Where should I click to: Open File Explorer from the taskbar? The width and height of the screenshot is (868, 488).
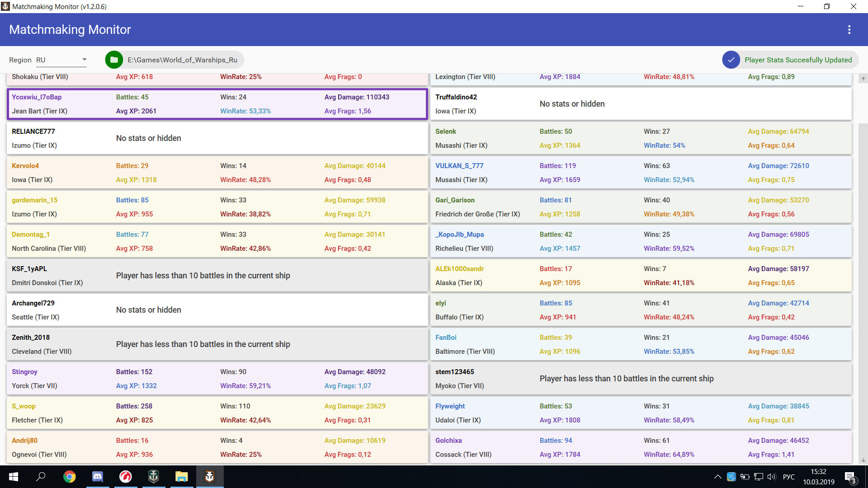click(182, 477)
